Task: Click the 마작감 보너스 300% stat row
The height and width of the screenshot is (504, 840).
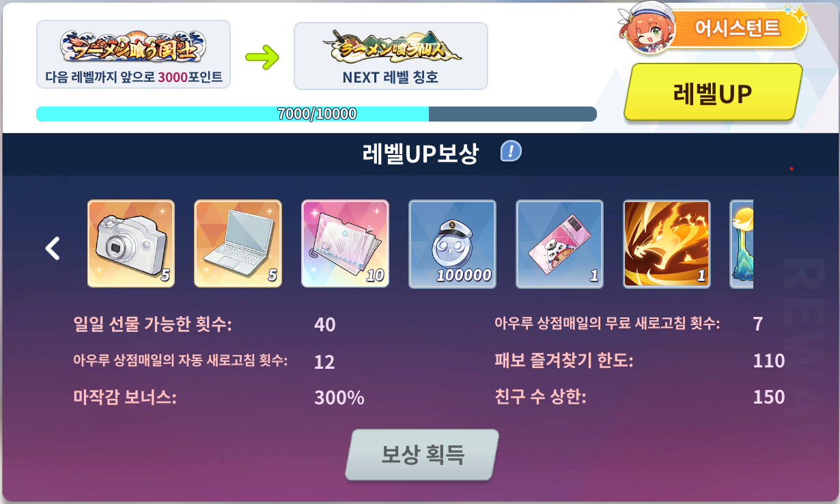Action: [x=219, y=397]
